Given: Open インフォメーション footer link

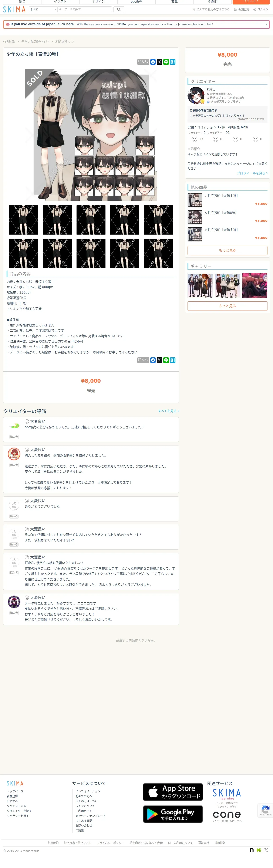Looking at the screenshot, I should [88, 791].
